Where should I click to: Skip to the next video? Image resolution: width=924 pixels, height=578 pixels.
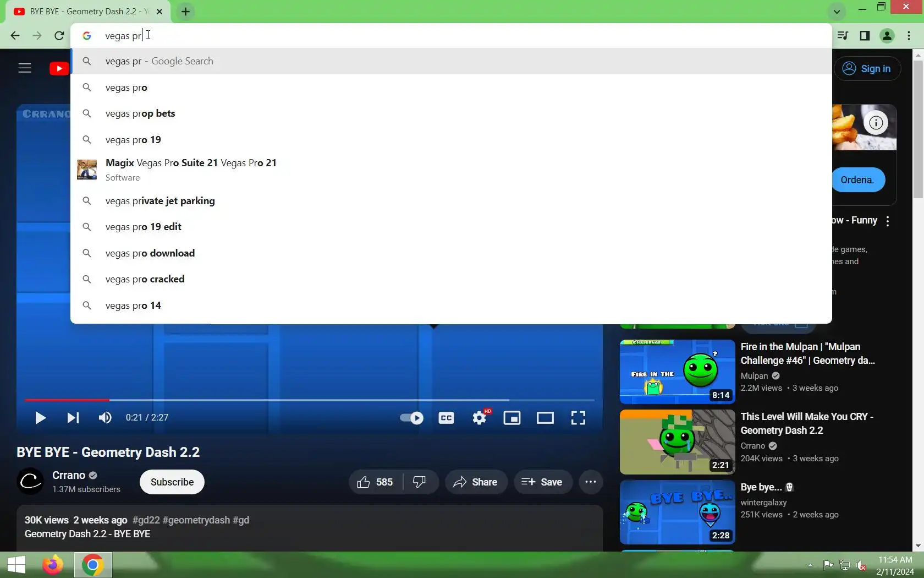(x=73, y=418)
